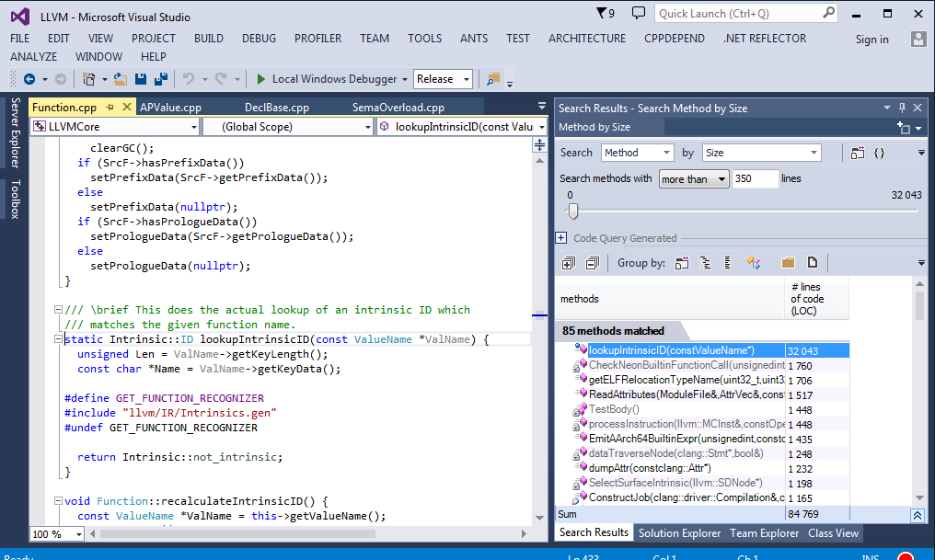Click the feedback speech-bubble icon
The image size is (935, 560).
point(638,13)
